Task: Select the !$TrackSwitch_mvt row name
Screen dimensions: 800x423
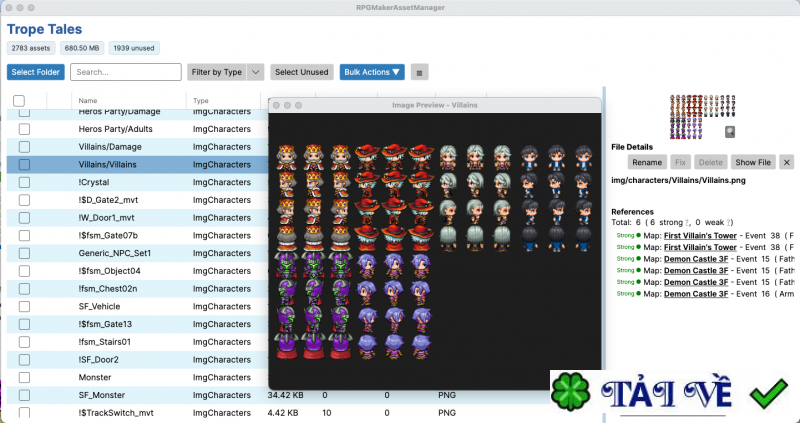Action: coord(116,413)
